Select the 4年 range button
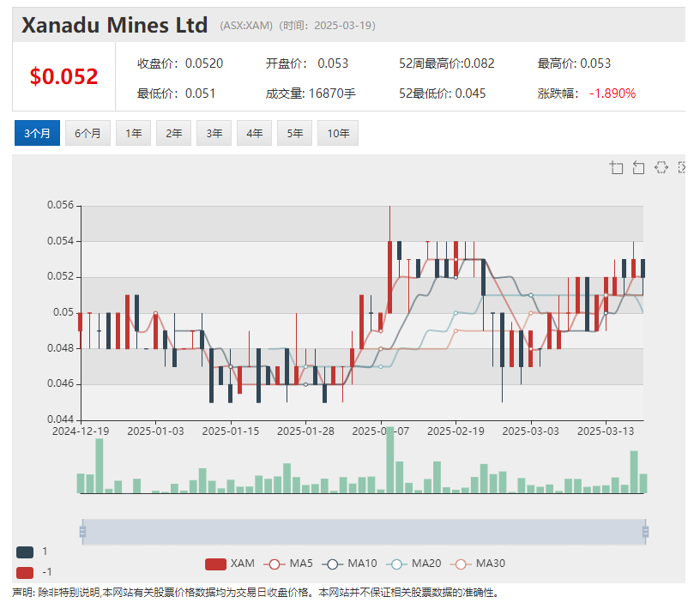Viewport: 700px width, 615px height. click(x=255, y=133)
